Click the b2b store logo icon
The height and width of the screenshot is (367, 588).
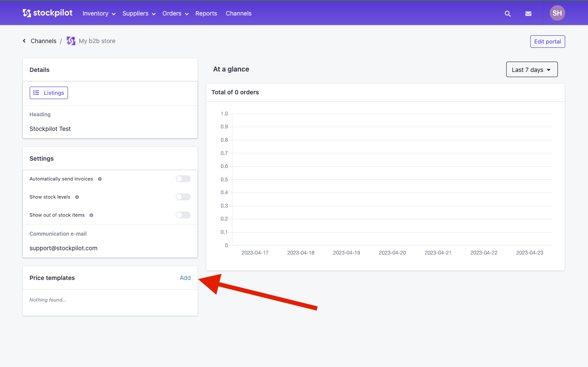click(x=71, y=41)
